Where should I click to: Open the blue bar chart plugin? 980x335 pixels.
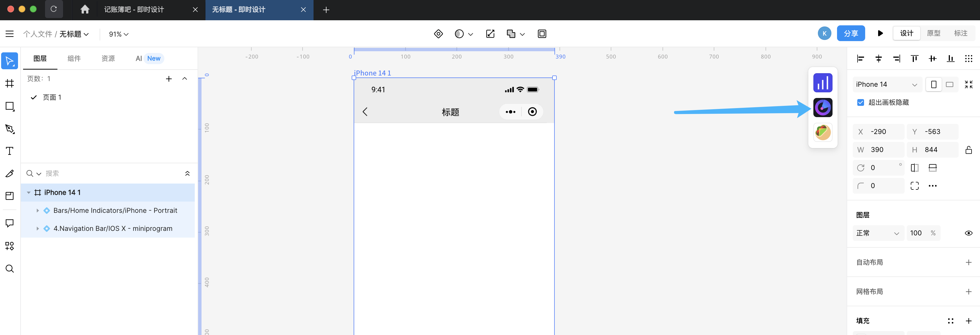click(x=822, y=82)
